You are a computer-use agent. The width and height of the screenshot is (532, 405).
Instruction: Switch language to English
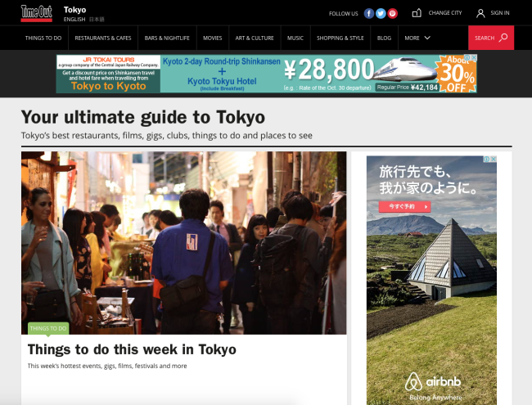(74, 19)
